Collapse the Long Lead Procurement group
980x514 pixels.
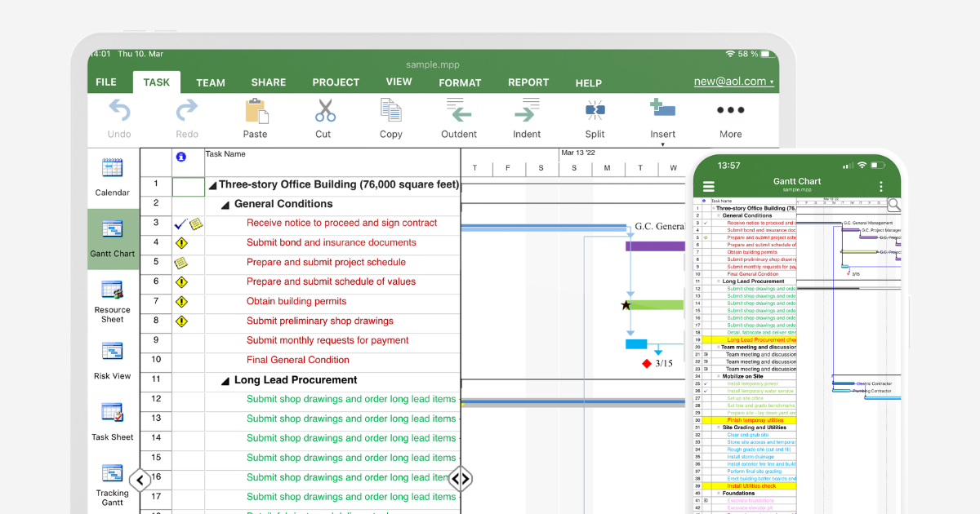[x=227, y=379]
